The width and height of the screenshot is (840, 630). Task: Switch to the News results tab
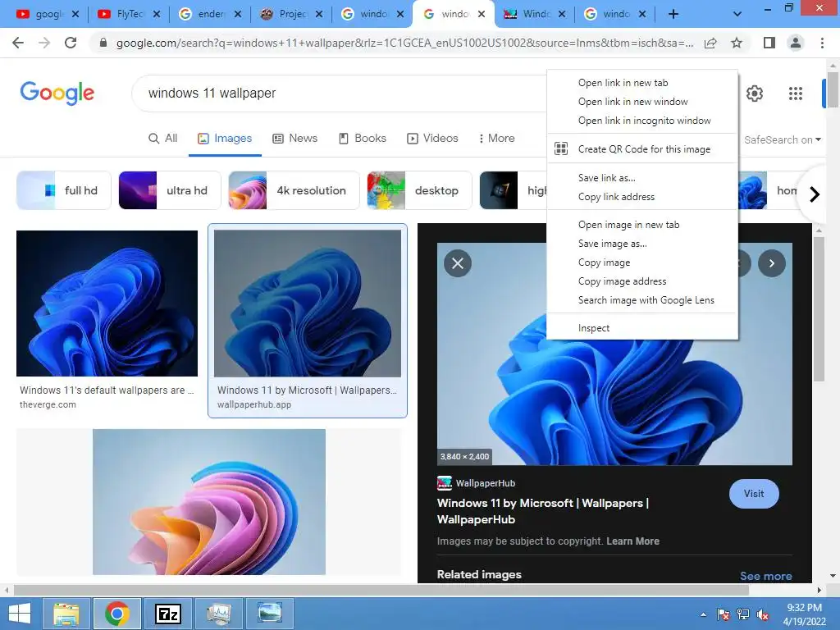click(x=295, y=138)
